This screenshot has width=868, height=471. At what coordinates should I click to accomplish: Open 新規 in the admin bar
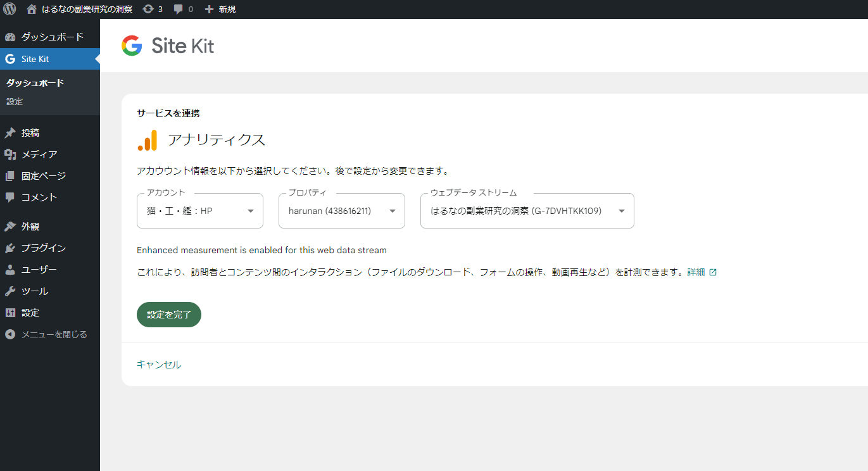click(219, 9)
